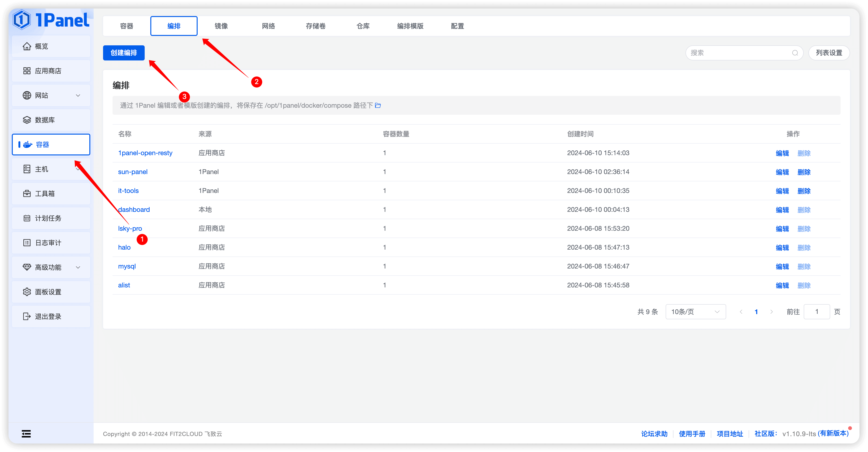Click 编辑 for 1panel-open-resty row

782,153
